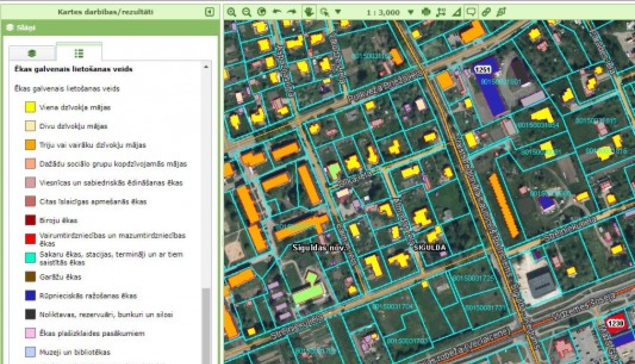Click the 1 : 3,000 scale value

(x=383, y=12)
